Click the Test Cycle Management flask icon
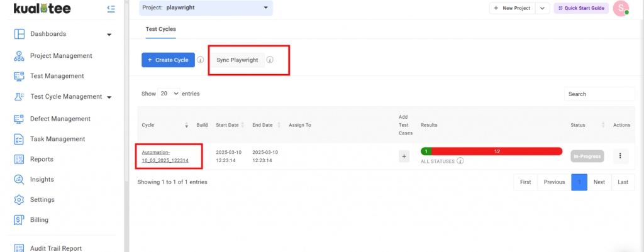644x252 pixels. (x=19, y=97)
